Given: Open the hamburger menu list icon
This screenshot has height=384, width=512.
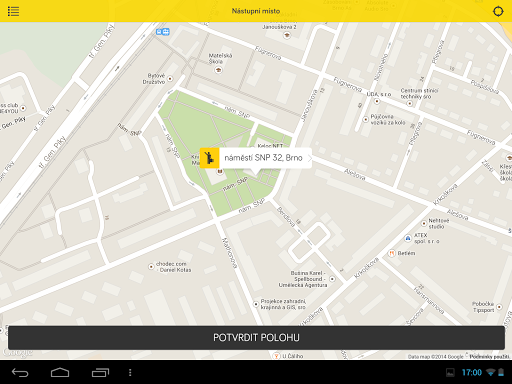Looking at the screenshot, I should click(x=13, y=11).
